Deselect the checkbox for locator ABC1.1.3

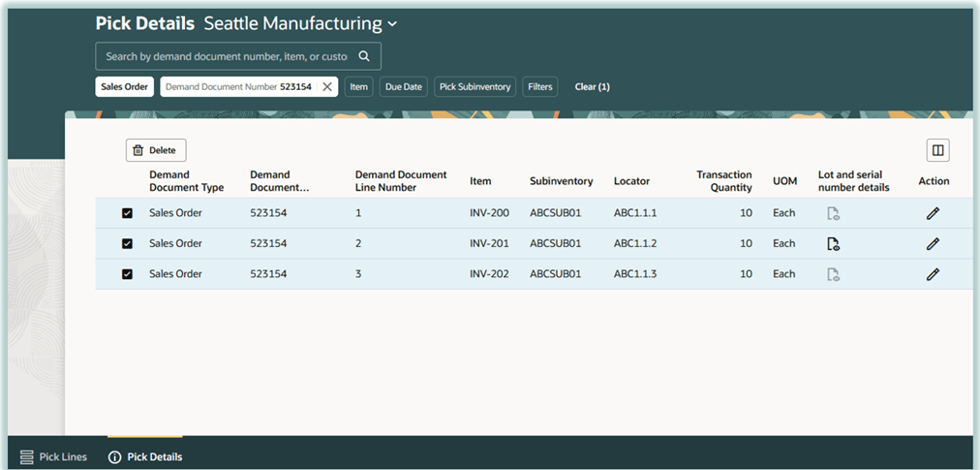127,274
